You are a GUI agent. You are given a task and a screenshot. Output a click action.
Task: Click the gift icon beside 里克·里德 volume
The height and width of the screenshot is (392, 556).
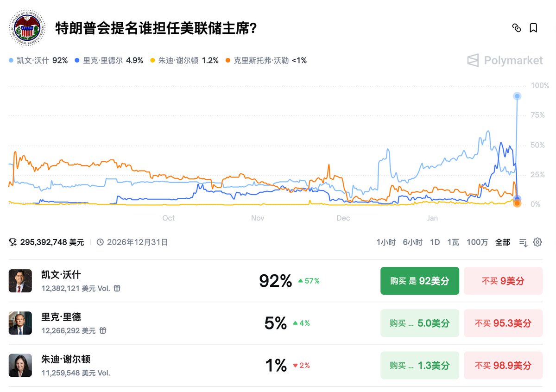(x=103, y=330)
